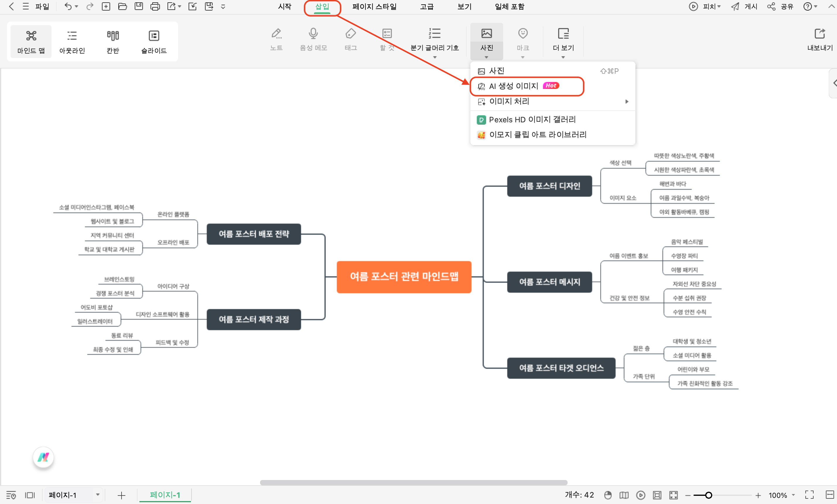Open the 더 보기 toolbar icon
Viewport: 837px width, 504px height.
pos(563,34)
